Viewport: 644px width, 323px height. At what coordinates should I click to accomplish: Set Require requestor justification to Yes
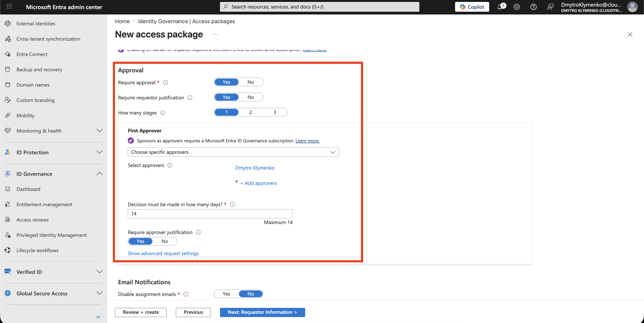(x=227, y=97)
